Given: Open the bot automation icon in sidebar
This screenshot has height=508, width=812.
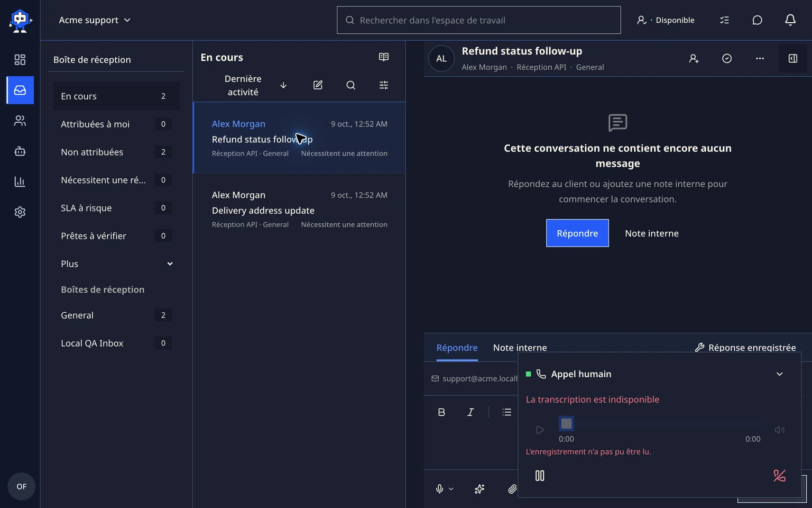Looking at the screenshot, I should 20,151.
